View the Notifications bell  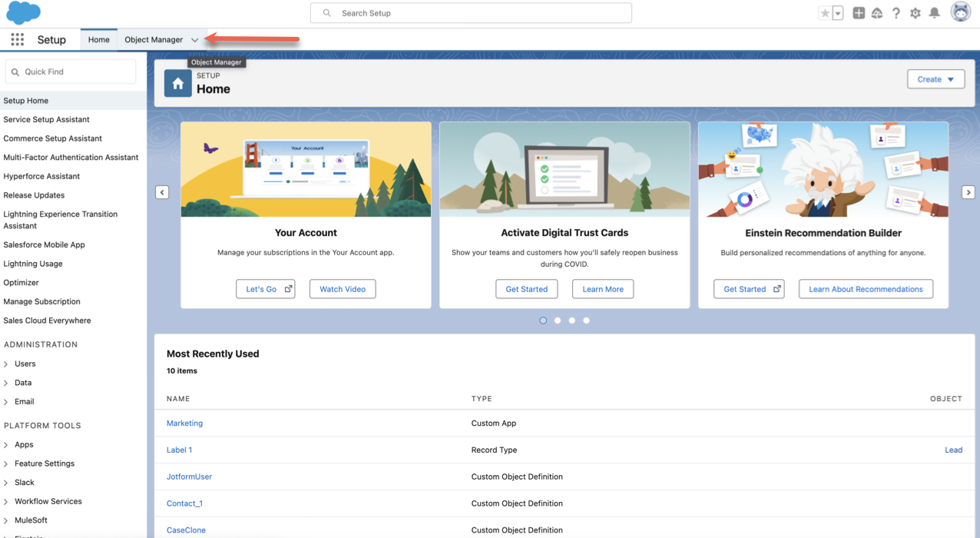click(x=935, y=13)
